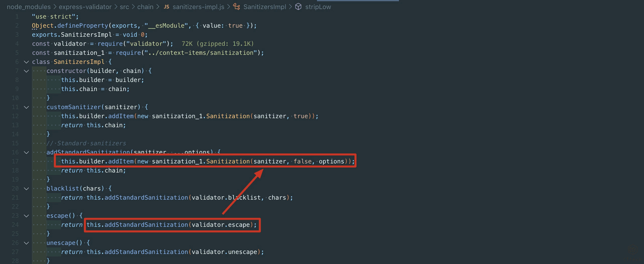
Task: Click the SanitizersImpl class symbol icon
Action: click(237, 7)
